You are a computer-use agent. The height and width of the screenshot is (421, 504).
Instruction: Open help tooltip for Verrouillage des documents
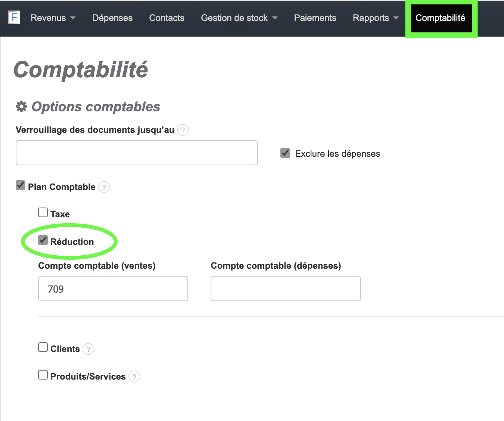pyautogui.click(x=183, y=130)
